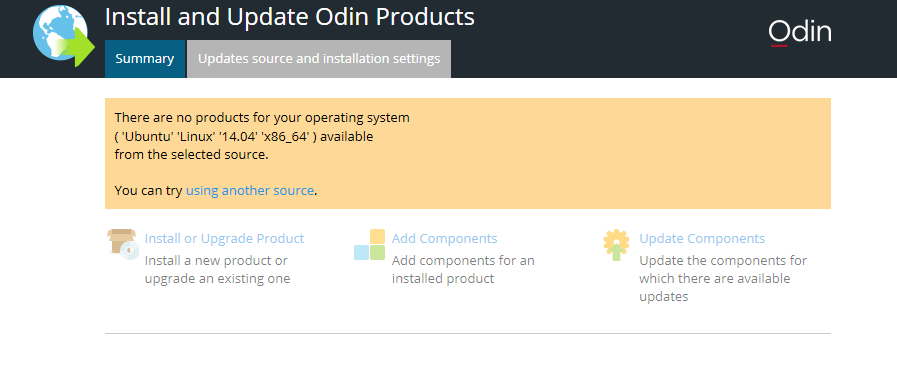Click the "There are no products" message line

(262, 118)
